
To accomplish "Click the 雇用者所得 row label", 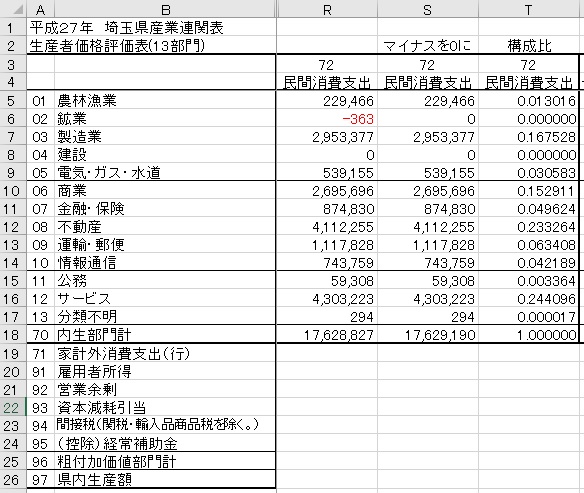I will click(94, 371).
